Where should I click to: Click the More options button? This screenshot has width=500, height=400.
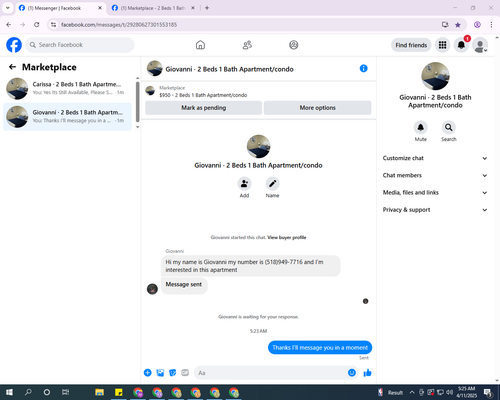click(x=317, y=108)
